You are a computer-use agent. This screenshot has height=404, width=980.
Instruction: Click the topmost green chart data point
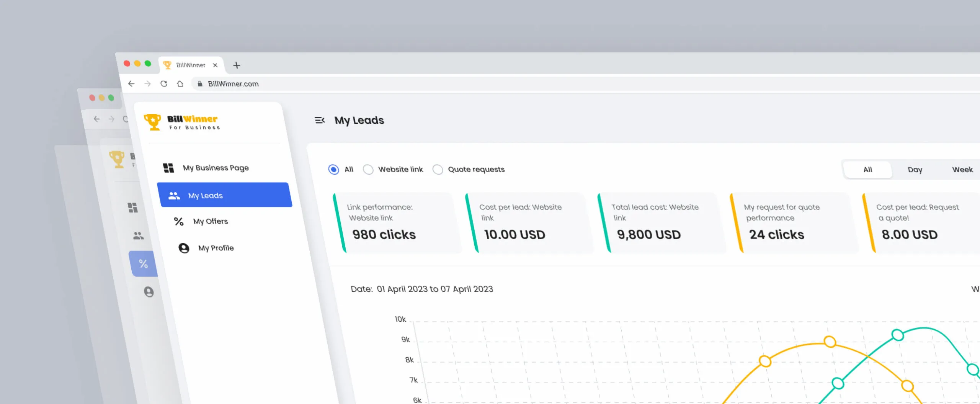click(x=898, y=335)
